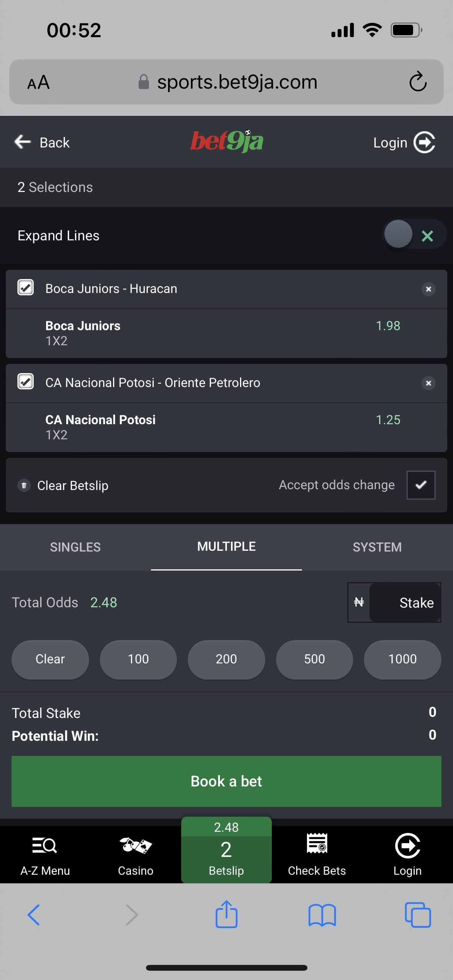Viewport: 453px width, 980px height.
Task: Focus the Stake input field
Action: pos(405,603)
